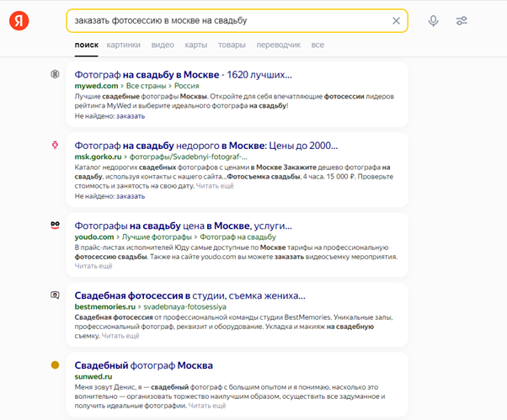Open «Фотограф на свадьбу в Москве - 1620 лучших» result
Viewport: 507px width, 420px height.
(x=183, y=75)
